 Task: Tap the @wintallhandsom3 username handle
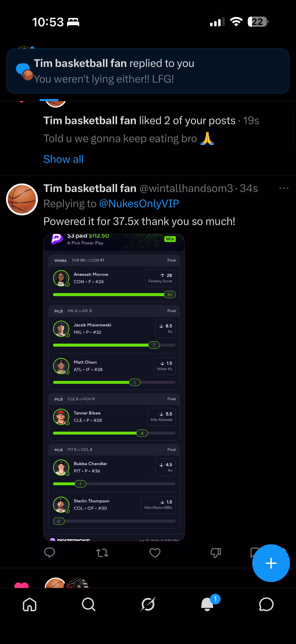(186, 188)
